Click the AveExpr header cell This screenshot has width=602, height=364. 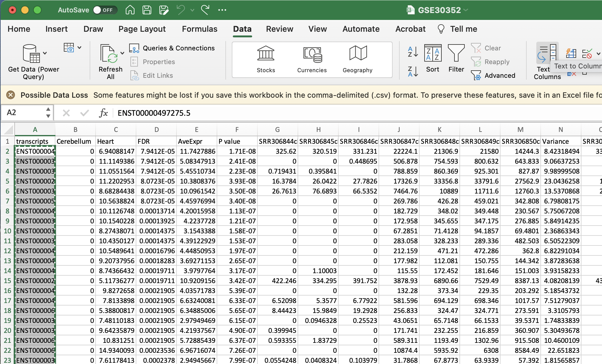point(197,141)
